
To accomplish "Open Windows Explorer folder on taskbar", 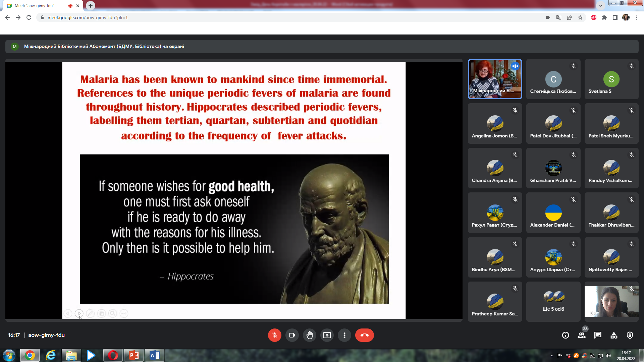I will (x=71, y=355).
